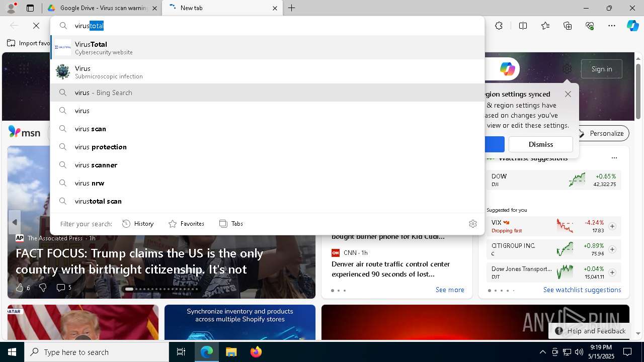Image resolution: width=644 pixels, height=362 pixels.
Task: Choose 'virus scan' suggestion
Action: pyautogui.click(x=267, y=129)
